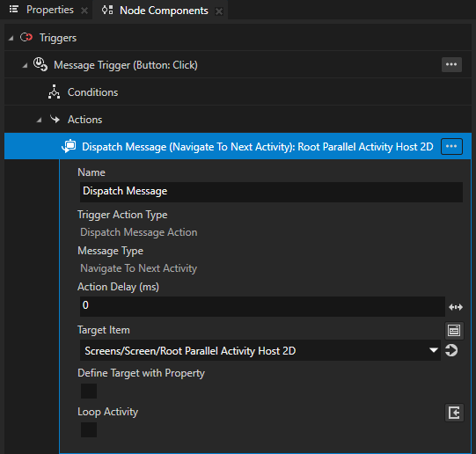Collapse the Triggers section
476x454 pixels.
(x=11, y=38)
